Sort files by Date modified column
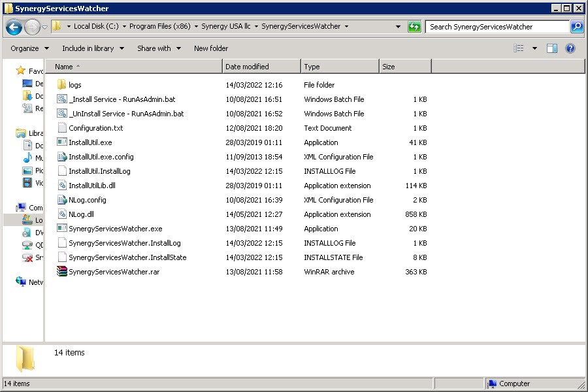The width and height of the screenshot is (588, 392). point(262,67)
